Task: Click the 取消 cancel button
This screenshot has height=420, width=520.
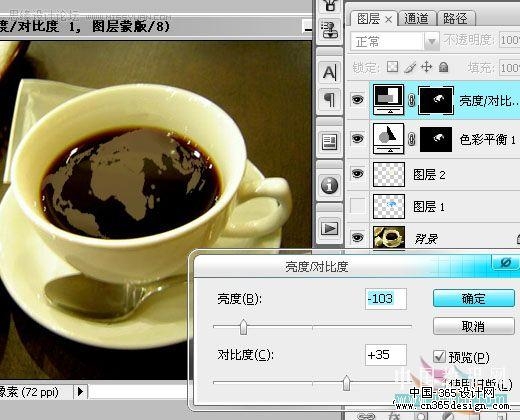Action: coord(473,326)
